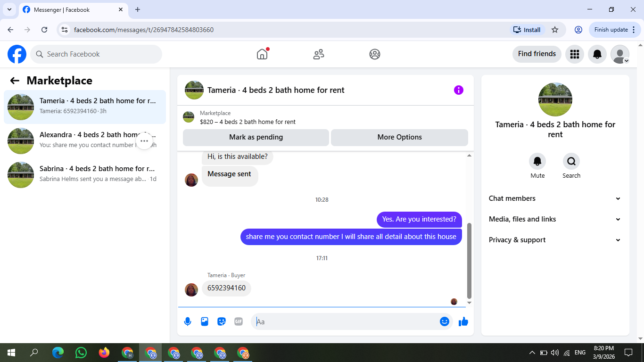Open the ENG language switcher

pos(580,353)
